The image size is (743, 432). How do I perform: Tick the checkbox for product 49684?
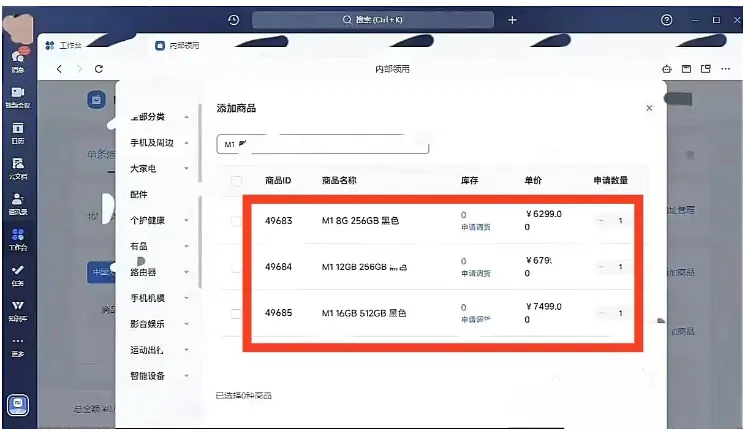(x=237, y=267)
